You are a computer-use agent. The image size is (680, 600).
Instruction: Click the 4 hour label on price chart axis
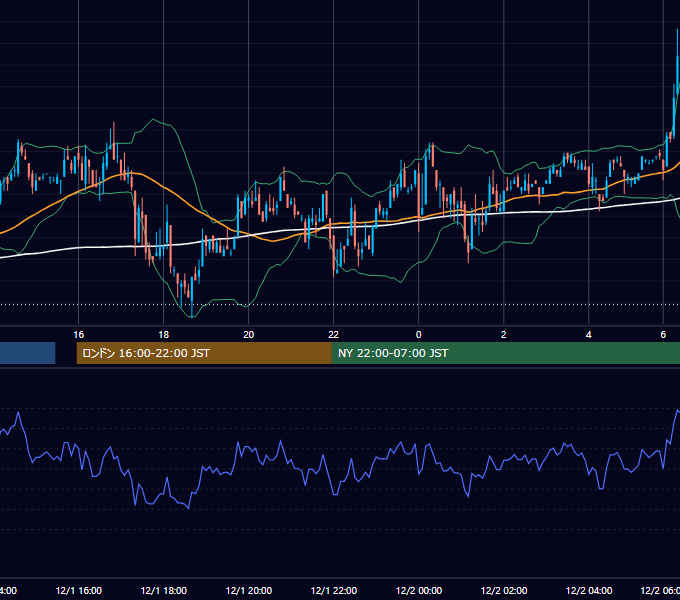tap(588, 335)
